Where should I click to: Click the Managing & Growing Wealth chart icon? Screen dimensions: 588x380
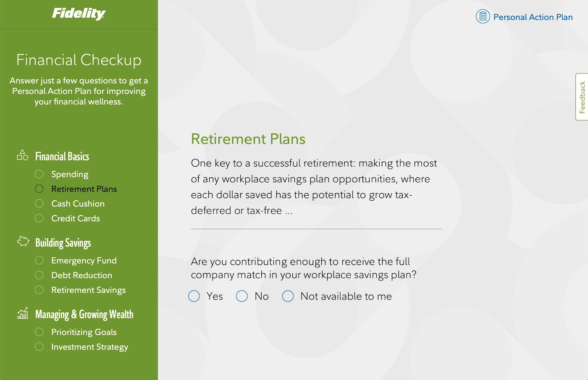[23, 313]
